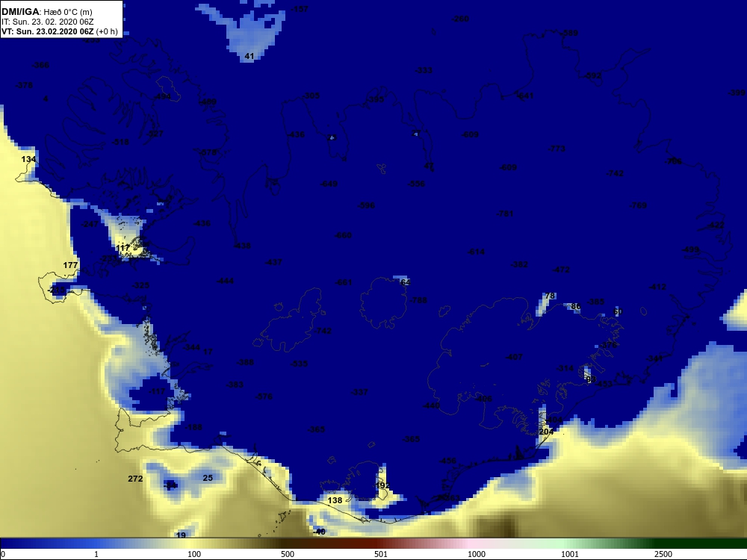Click the '2500' legend label

[663, 554]
